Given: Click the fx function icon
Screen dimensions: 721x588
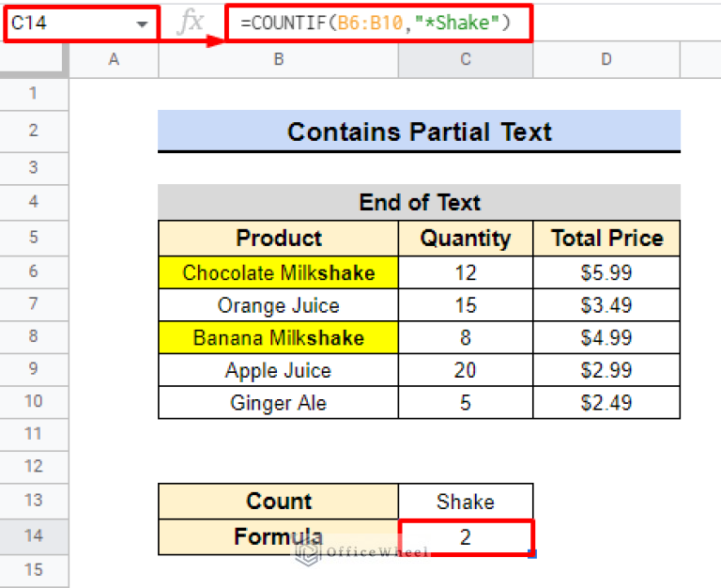Looking at the screenshot, I should point(190,23).
